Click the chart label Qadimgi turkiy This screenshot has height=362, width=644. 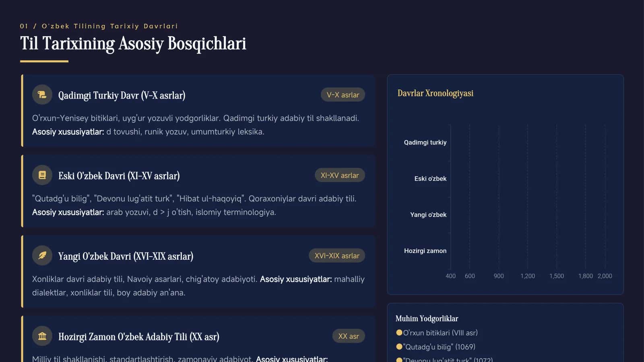(x=425, y=143)
